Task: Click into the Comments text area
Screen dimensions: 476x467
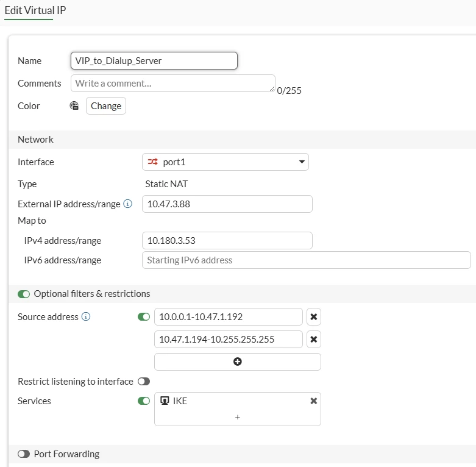Action: coord(173,83)
